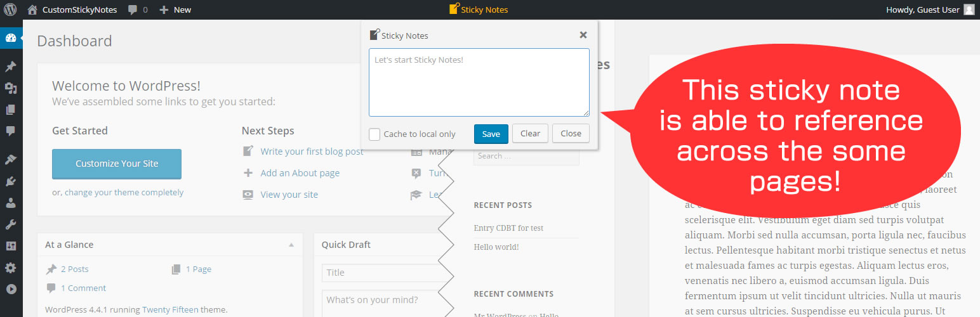This screenshot has height=317, width=980.
Task: Open the gear sidebar menu icon
Action: click(11, 268)
